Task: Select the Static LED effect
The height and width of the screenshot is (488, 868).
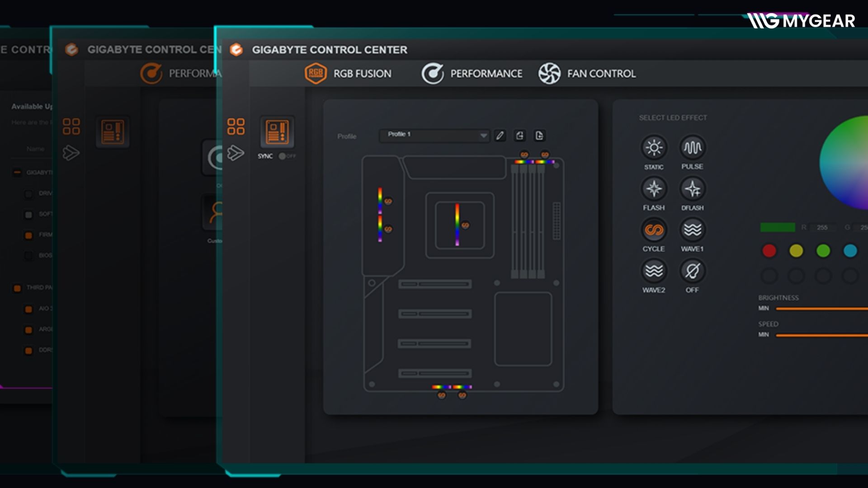Action: (x=654, y=148)
